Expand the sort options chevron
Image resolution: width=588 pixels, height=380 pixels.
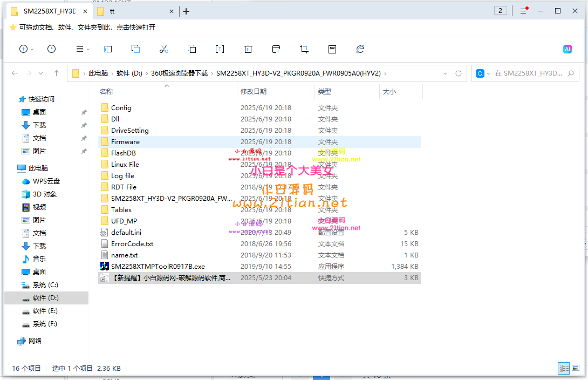tap(88, 49)
